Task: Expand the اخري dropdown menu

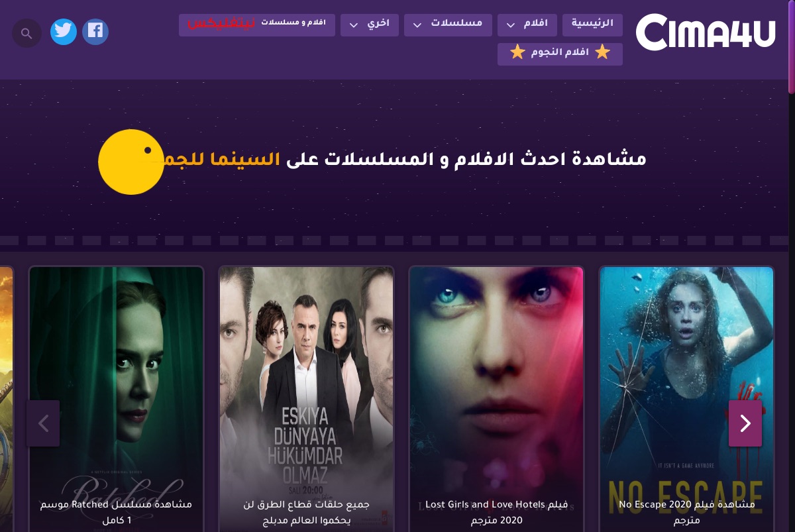Action: pos(370,25)
